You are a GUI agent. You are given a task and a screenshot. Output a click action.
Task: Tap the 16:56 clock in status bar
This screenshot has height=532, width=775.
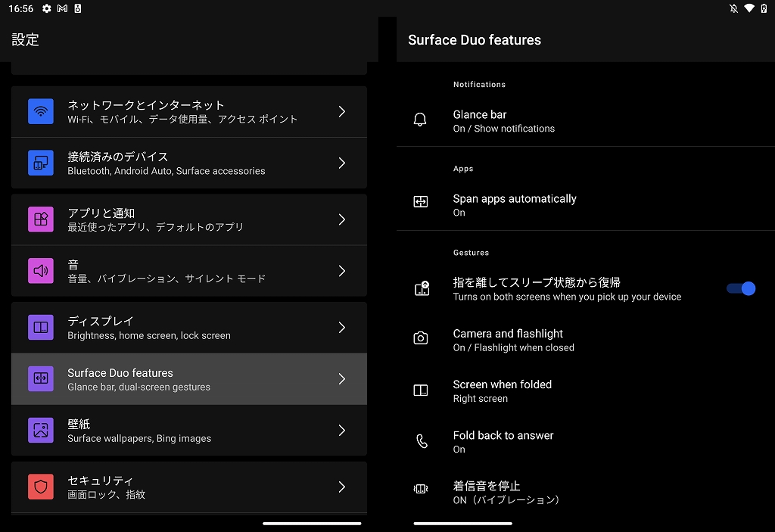(20, 8)
